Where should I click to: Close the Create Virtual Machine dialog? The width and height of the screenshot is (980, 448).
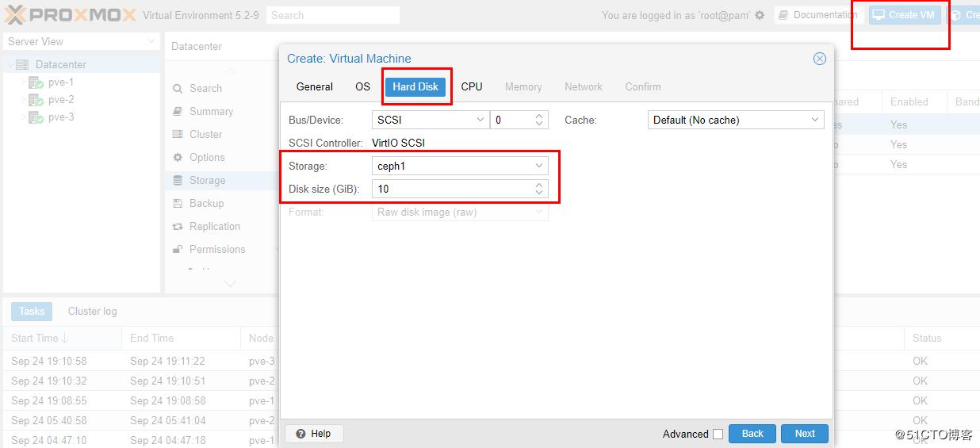pos(820,59)
